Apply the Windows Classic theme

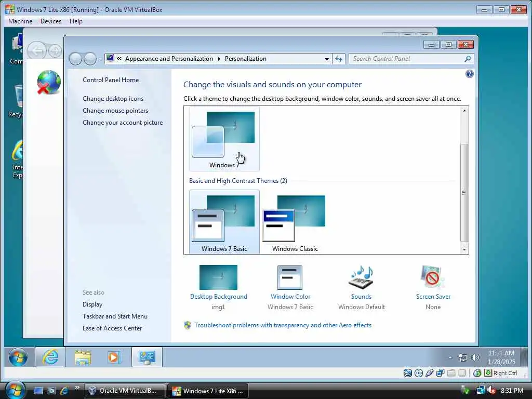tap(295, 222)
